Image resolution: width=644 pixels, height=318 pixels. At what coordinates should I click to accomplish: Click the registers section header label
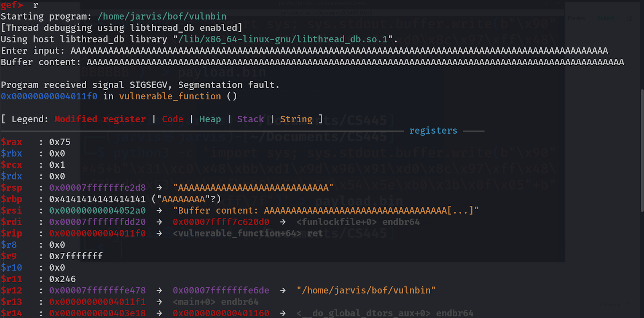433,131
